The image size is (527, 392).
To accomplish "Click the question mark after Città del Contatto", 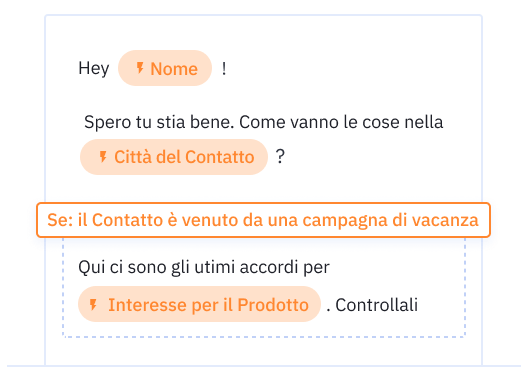I will pyautogui.click(x=280, y=157).
